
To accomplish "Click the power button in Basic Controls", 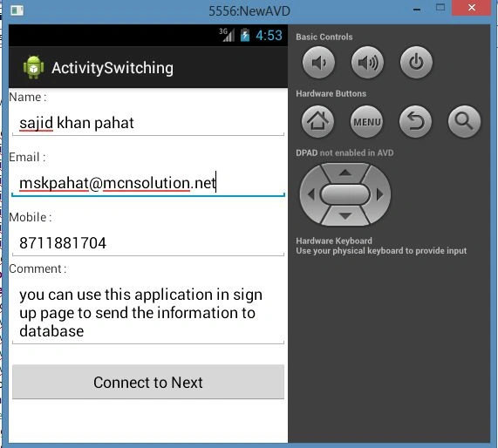I will click(416, 63).
